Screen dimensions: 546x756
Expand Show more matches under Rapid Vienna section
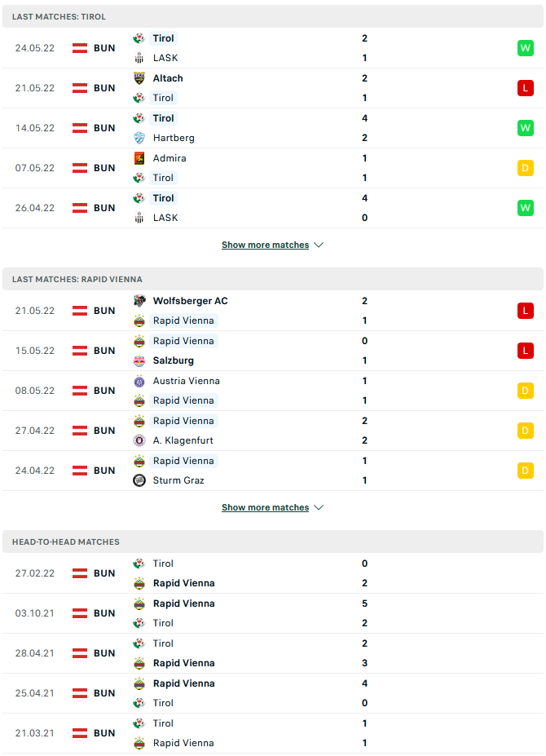click(272, 507)
